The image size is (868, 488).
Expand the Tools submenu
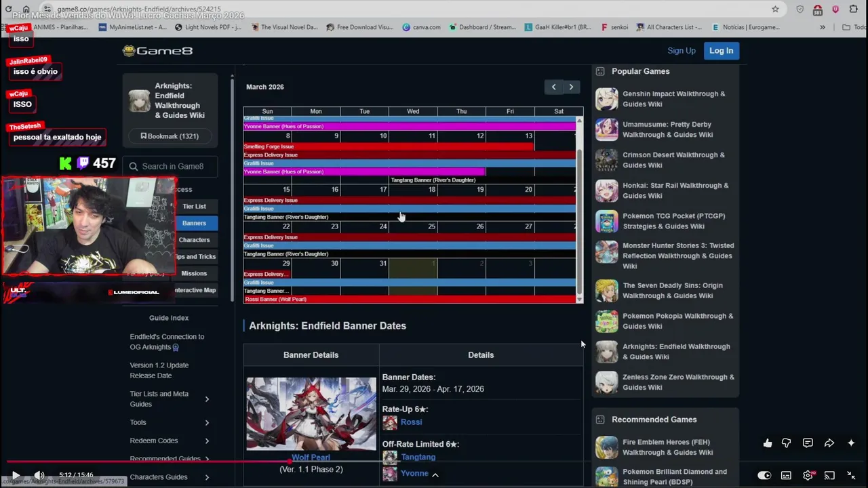207,422
